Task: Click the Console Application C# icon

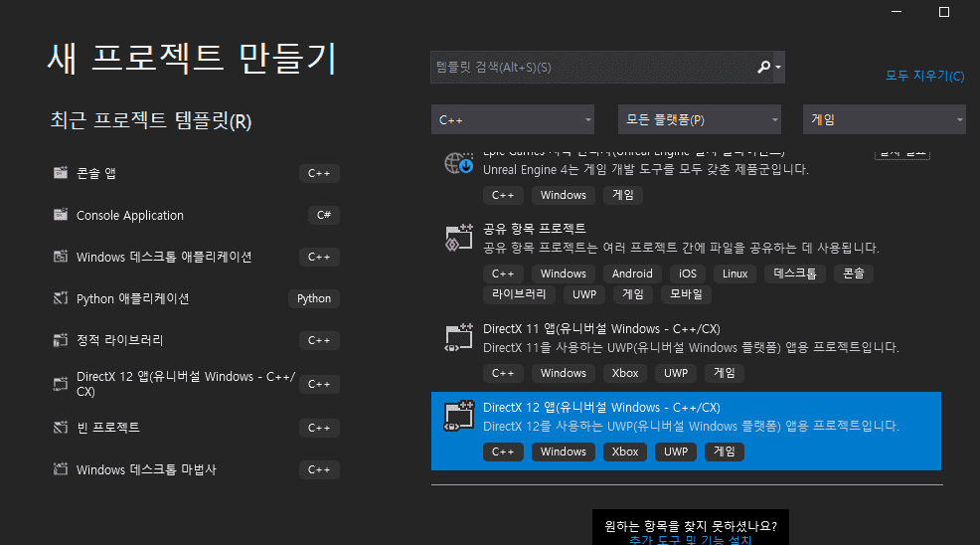Action: click(x=60, y=215)
